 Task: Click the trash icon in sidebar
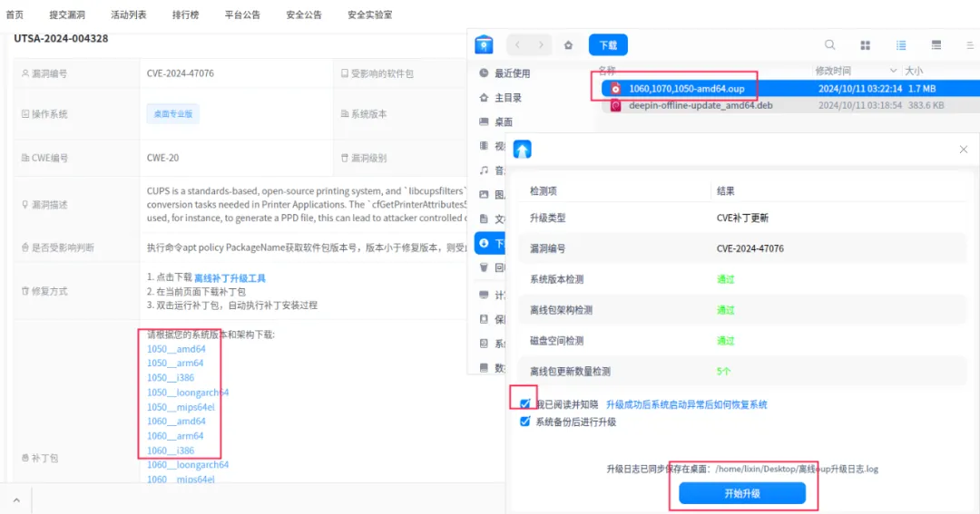(484, 267)
